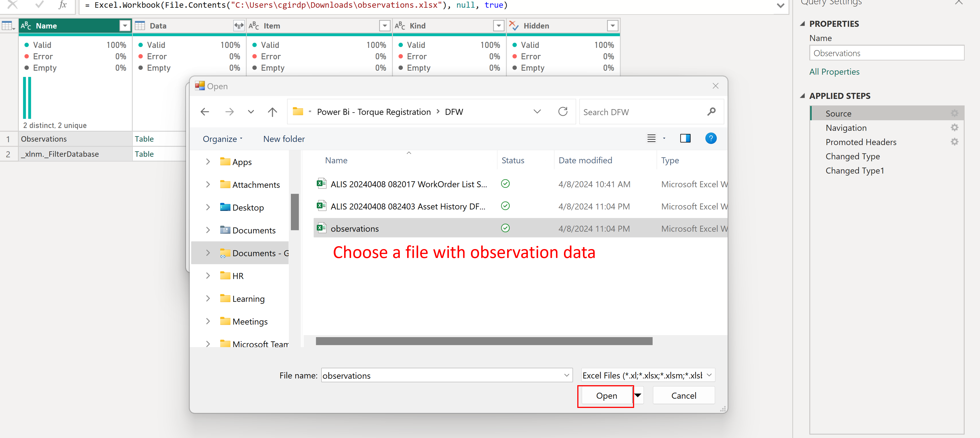
Task: Open the Open button's arrow menu
Action: (638, 396)
